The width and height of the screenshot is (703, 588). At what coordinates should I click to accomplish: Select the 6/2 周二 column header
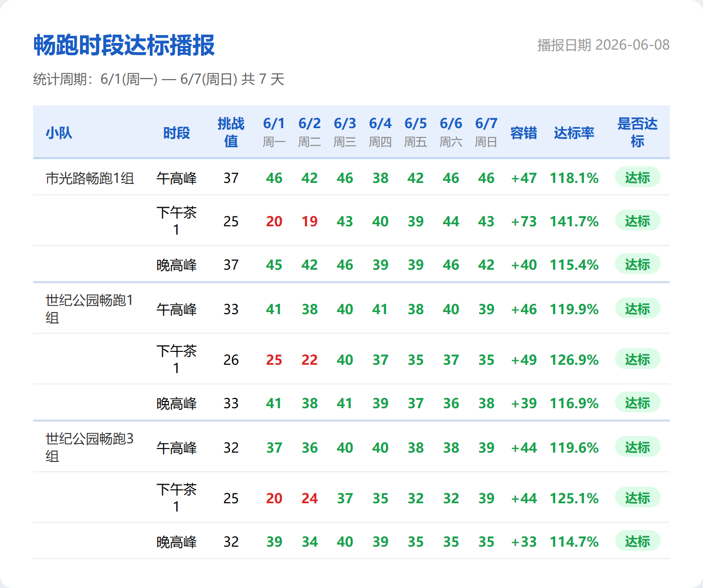pos(310,132)
